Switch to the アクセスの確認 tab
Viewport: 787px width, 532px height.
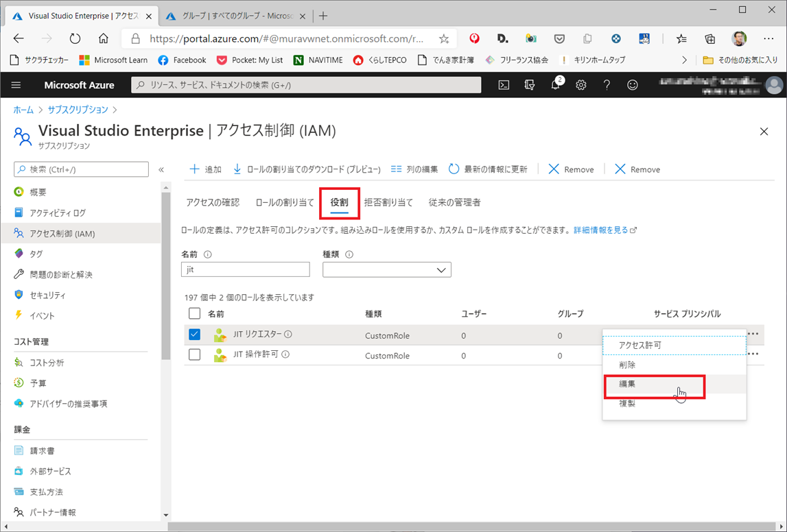pyautogui.click(x=213, y=202)
